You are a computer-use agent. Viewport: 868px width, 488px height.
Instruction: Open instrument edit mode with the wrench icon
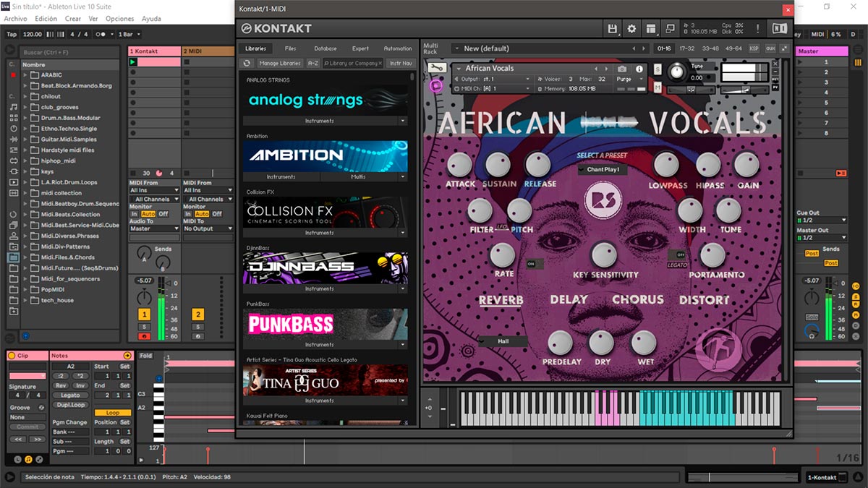(435, 68)
